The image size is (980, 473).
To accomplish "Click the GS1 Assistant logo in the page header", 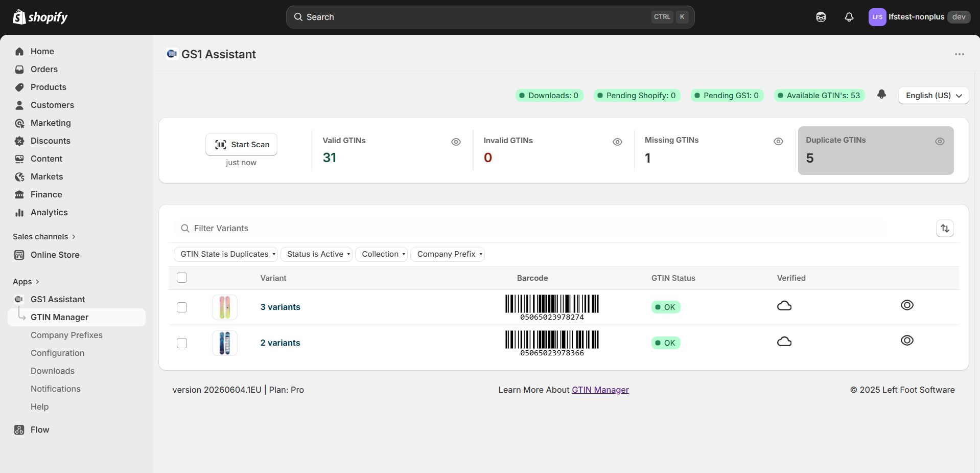I will point(172,54).
